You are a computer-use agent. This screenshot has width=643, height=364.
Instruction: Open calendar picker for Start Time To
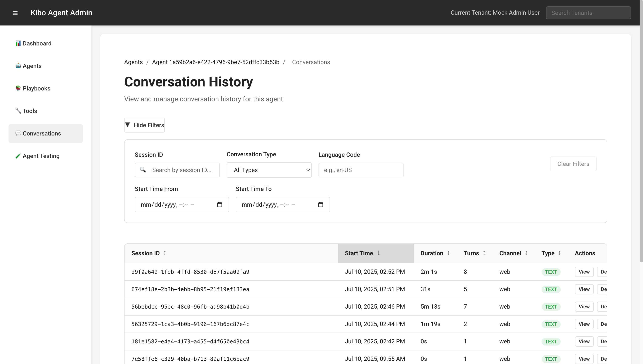(x=320, y=205)
